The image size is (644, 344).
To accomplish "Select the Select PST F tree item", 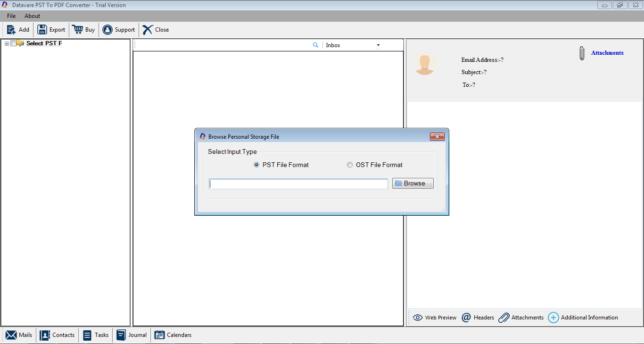I will click(x=44, y=43).
